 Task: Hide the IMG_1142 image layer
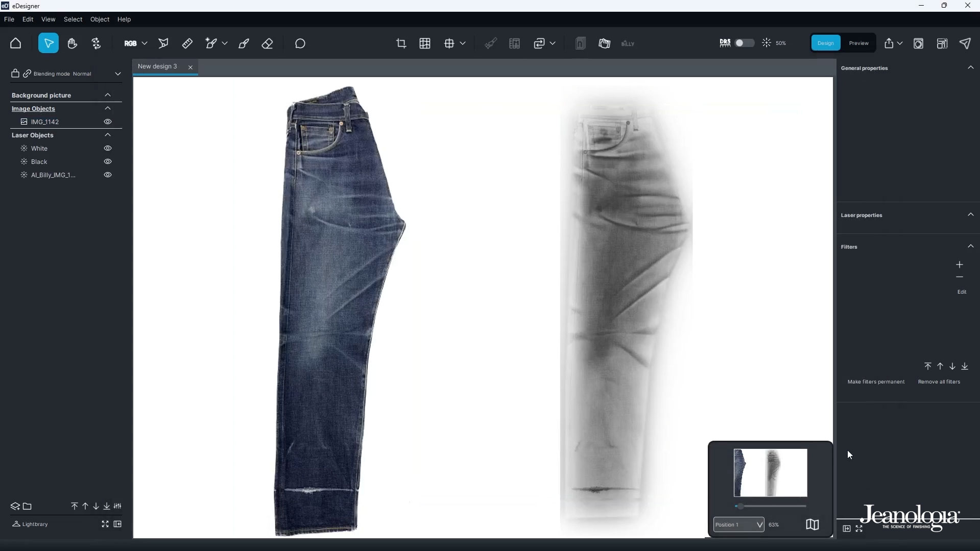(x=108, y=122)
